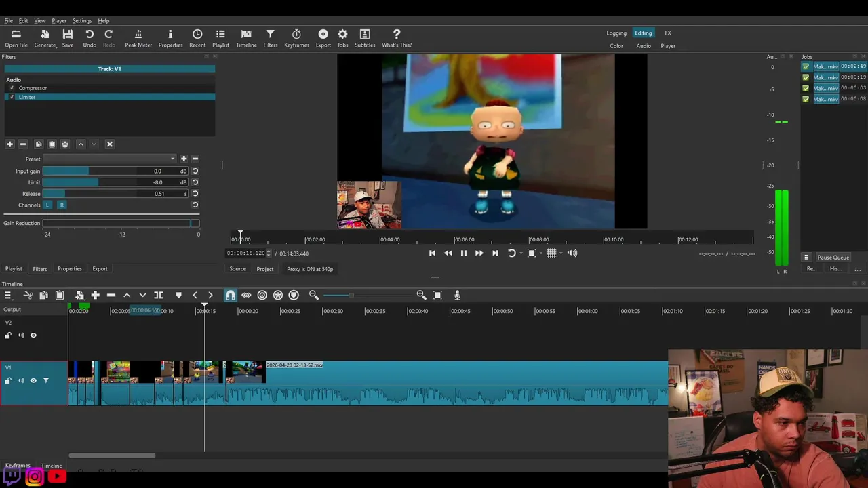The image size is (868, 488).
Task: Toggle right channel R button
Action: tap(62, 205)
